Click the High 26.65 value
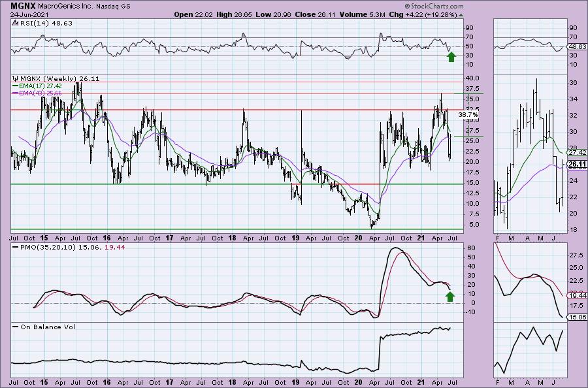588x388 pixels. 234,14
